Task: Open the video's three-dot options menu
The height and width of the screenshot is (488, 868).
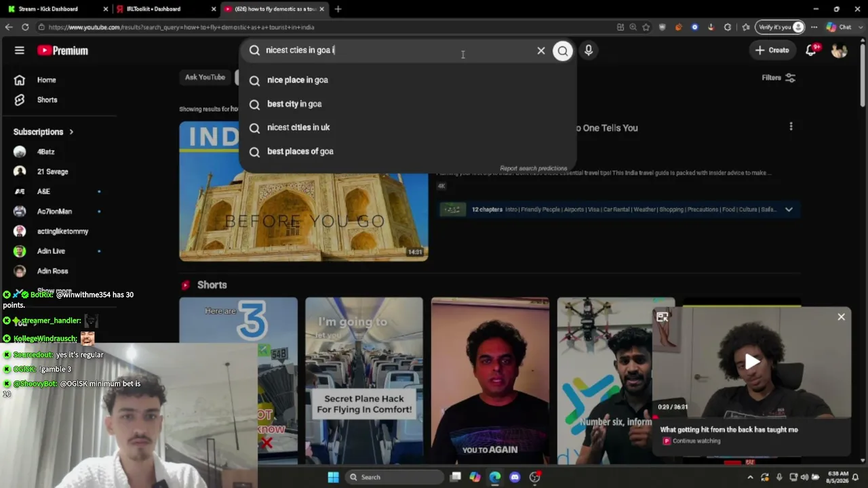Action: click(791, 127)
